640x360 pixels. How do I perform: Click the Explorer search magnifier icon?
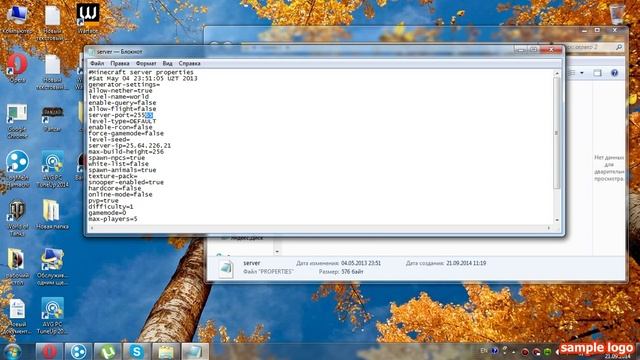click(x=619, y=47)
